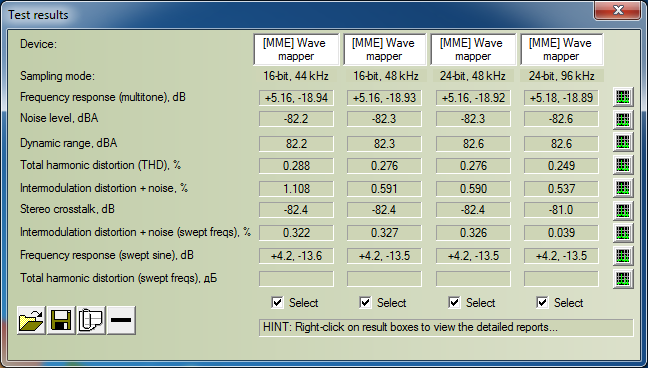
Task: Open the swept freqs THD graph icon
Action: [623, 278]
